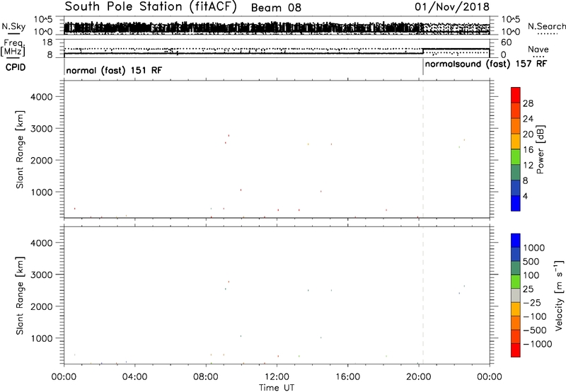Click the '20:00' time axis label

[419, 377]
